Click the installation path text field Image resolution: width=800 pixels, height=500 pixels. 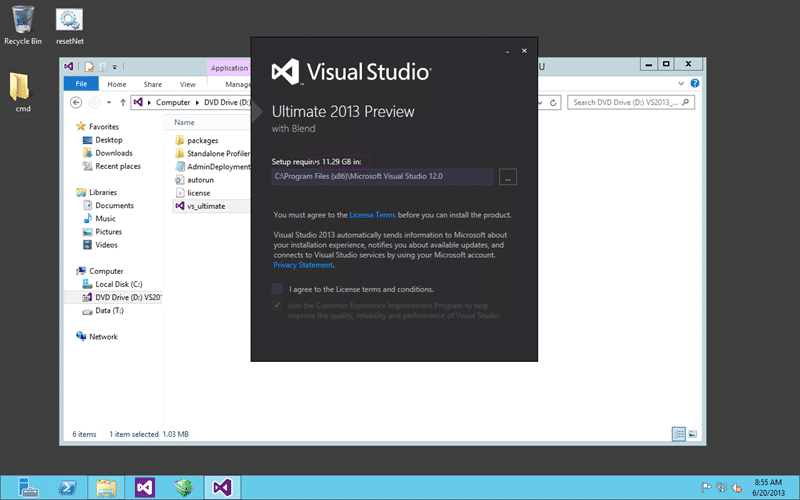(382, 177)
